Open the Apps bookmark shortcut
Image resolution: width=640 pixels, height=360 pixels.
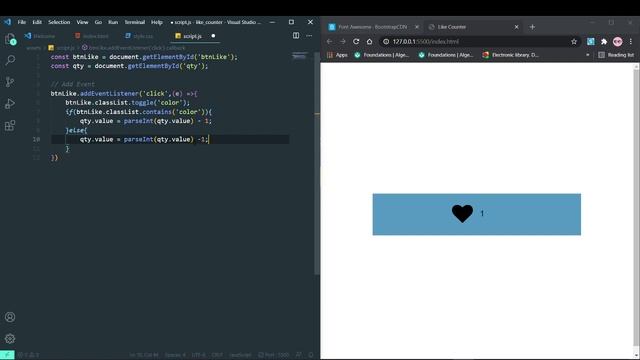[338, 55]
